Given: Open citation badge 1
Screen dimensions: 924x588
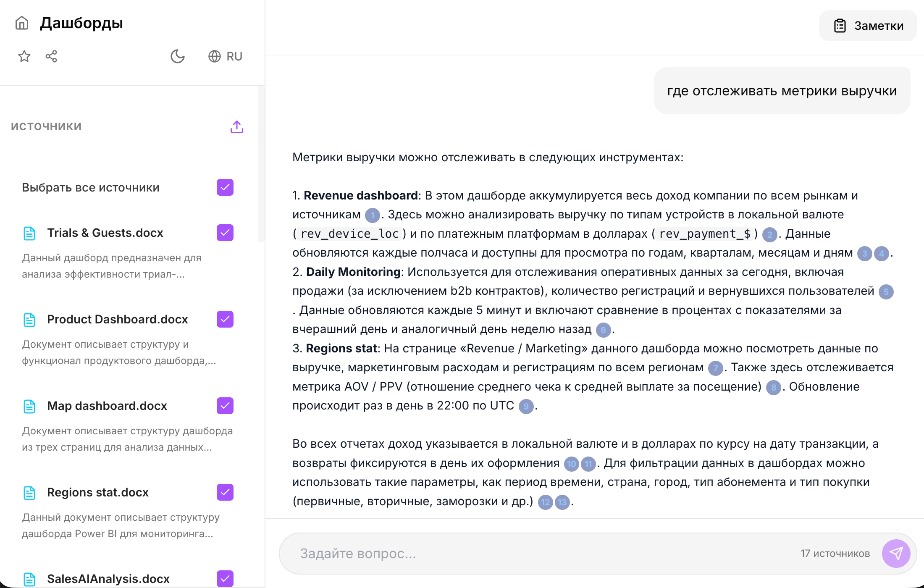Looking at the screenshot, I should [372, 215].
